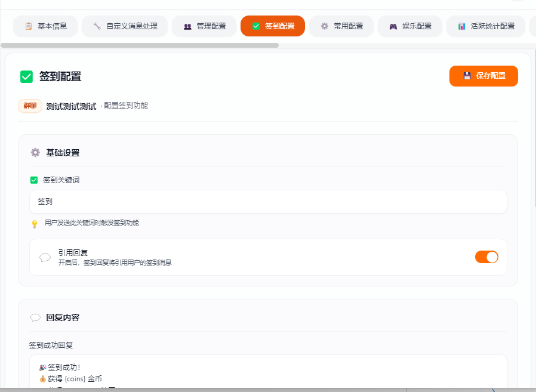Click the people icon on 管理配置 tab
This screenshot has height=392, width=536.
(187, 26)
